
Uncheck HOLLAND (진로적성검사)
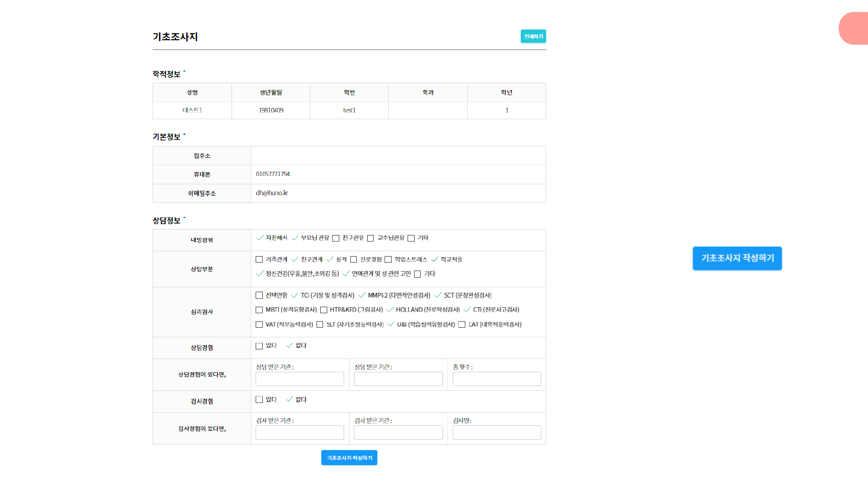point(390,310)
